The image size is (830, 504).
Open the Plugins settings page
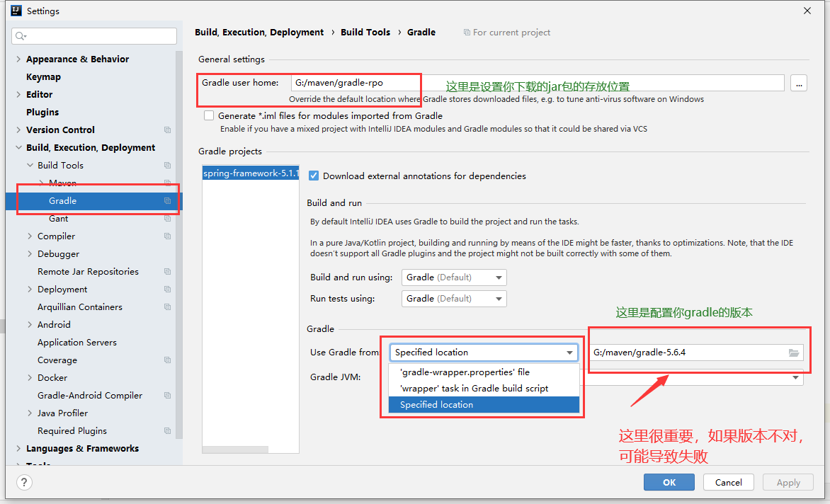(x=42, y=113)
